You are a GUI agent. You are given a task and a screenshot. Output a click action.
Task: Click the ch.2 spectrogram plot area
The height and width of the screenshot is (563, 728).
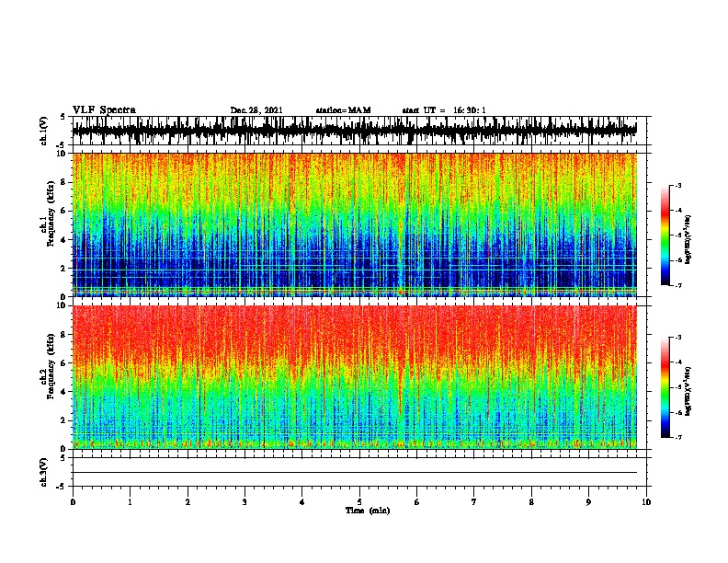(355, 377)
